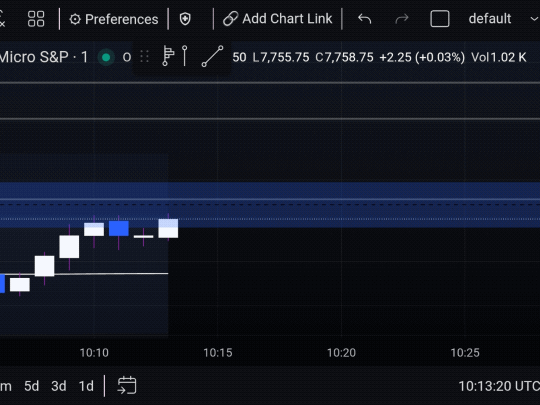Grab the drawing toolbar drag handle
This screenshot has height=405, width=540.
tap(145, 57)
